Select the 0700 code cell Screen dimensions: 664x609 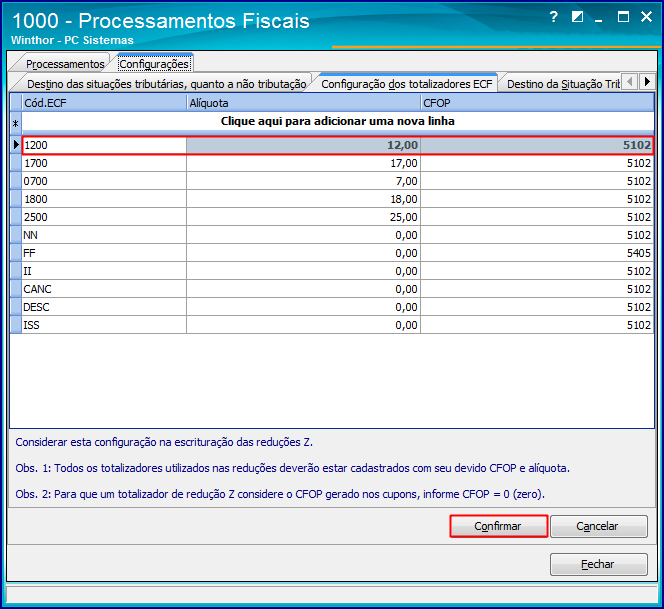tap(104, 181)
